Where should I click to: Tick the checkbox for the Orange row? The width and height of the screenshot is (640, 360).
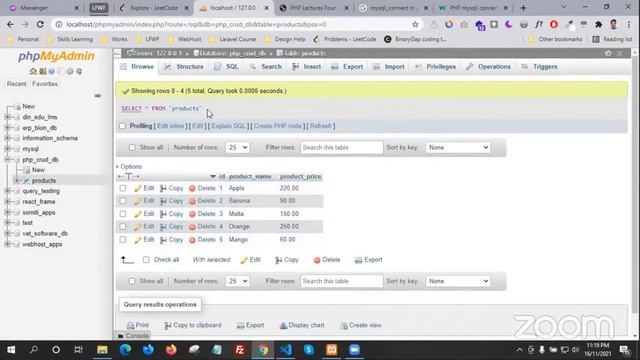click(123, 227)
